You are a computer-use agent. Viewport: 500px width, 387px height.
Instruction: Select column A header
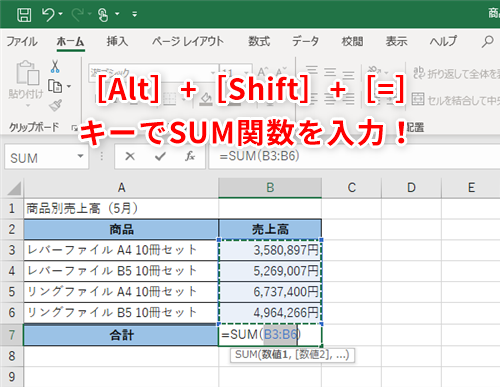121,188
